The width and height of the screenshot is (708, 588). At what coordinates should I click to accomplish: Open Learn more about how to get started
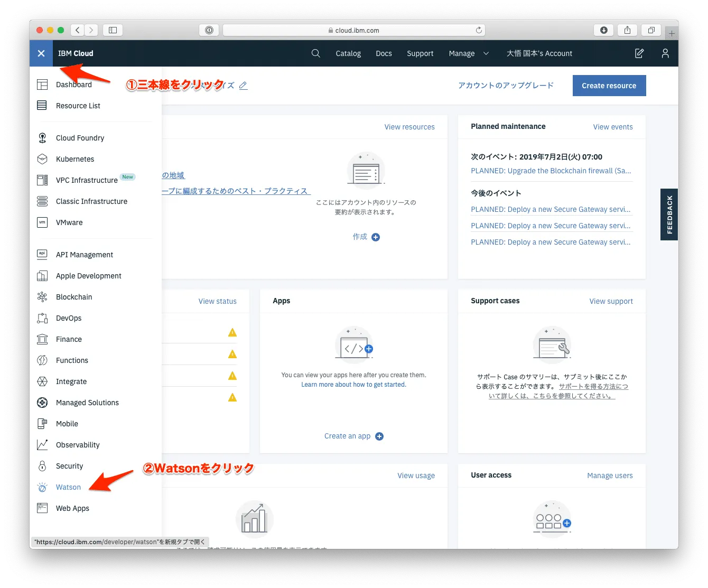pyautogui.click(x=354, y=385)
